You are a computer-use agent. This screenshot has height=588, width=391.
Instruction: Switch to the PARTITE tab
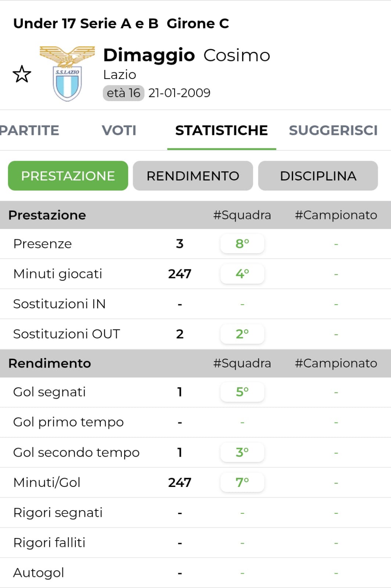click(x=29, y=130)
